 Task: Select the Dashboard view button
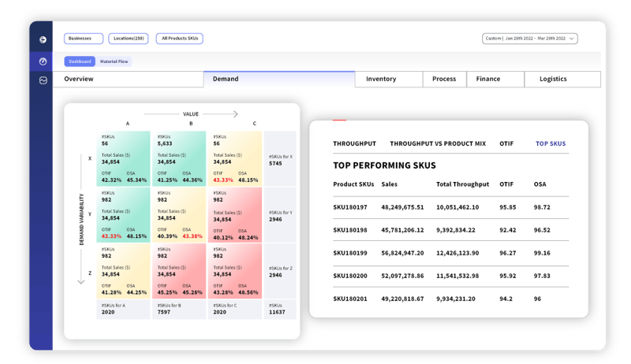[80, 61]
